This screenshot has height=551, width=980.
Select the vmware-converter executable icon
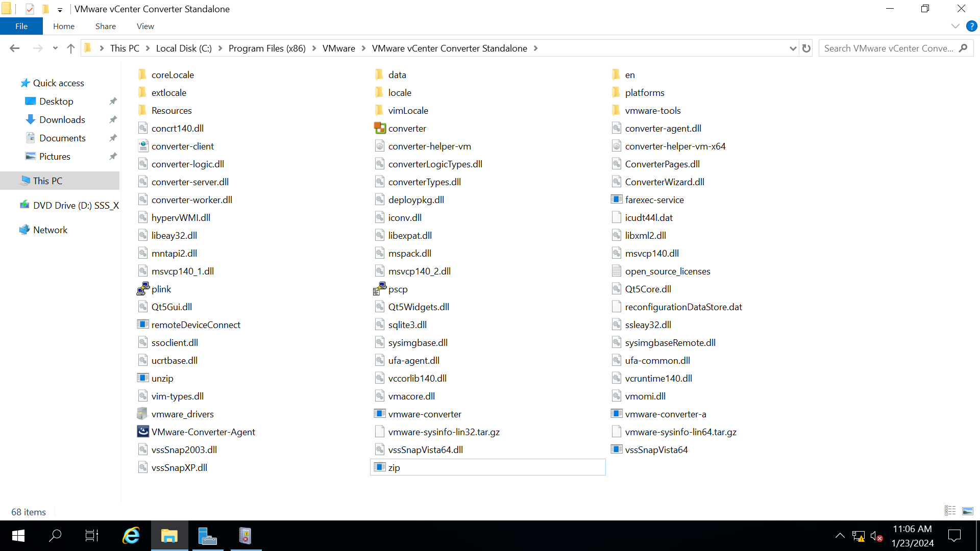[x=380, y=414]
